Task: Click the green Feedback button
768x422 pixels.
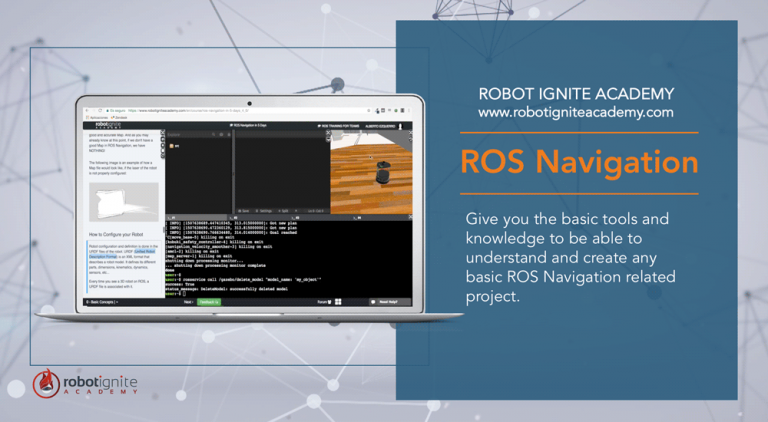Action: point(209,302)
